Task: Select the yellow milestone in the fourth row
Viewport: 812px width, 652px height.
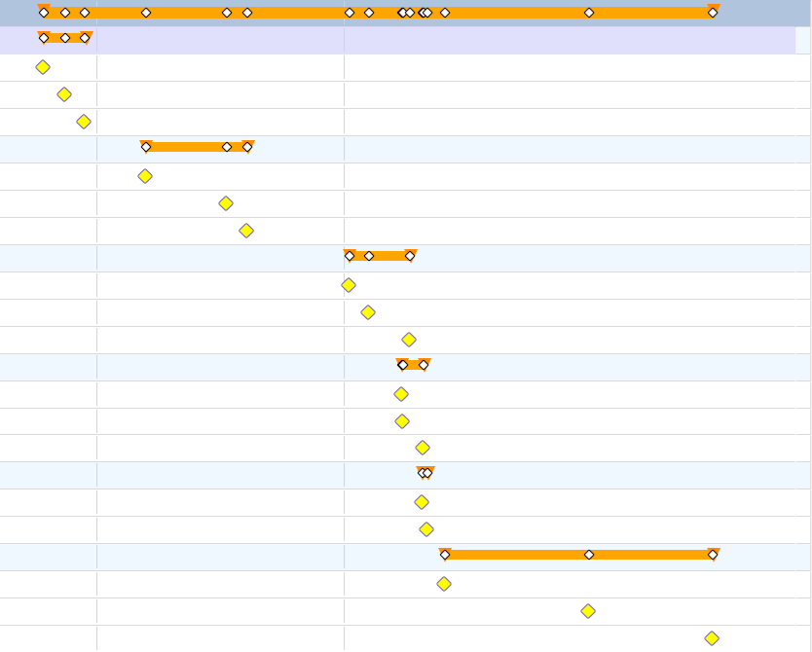Action: [x=64, y=94]
